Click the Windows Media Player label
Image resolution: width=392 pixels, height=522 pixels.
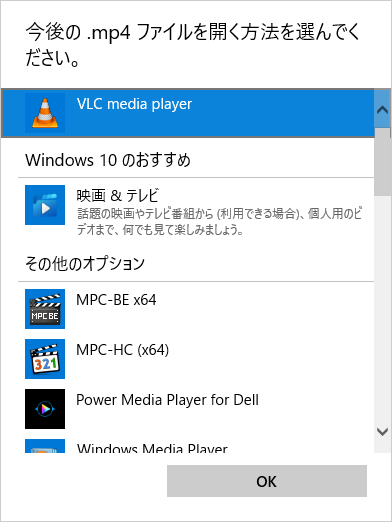click(152, 448)
